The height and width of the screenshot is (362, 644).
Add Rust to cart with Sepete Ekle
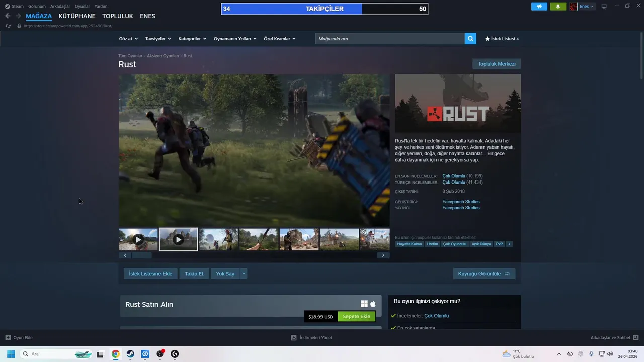pos(356,317)
